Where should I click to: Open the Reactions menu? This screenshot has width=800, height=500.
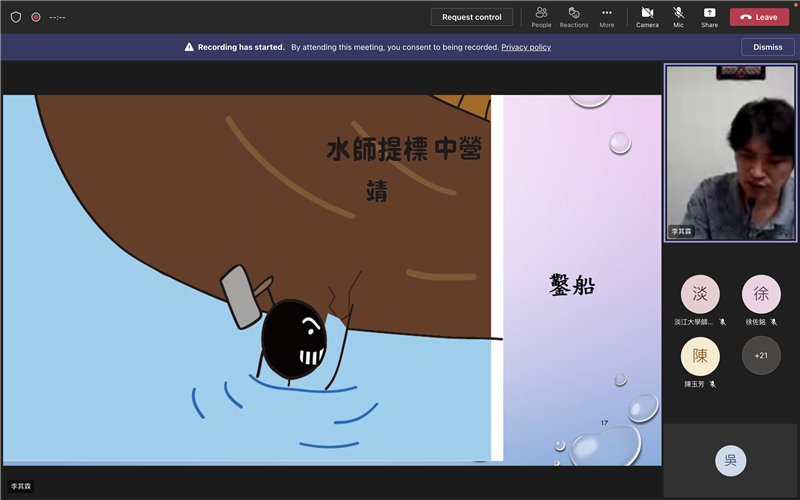point(574,16)
